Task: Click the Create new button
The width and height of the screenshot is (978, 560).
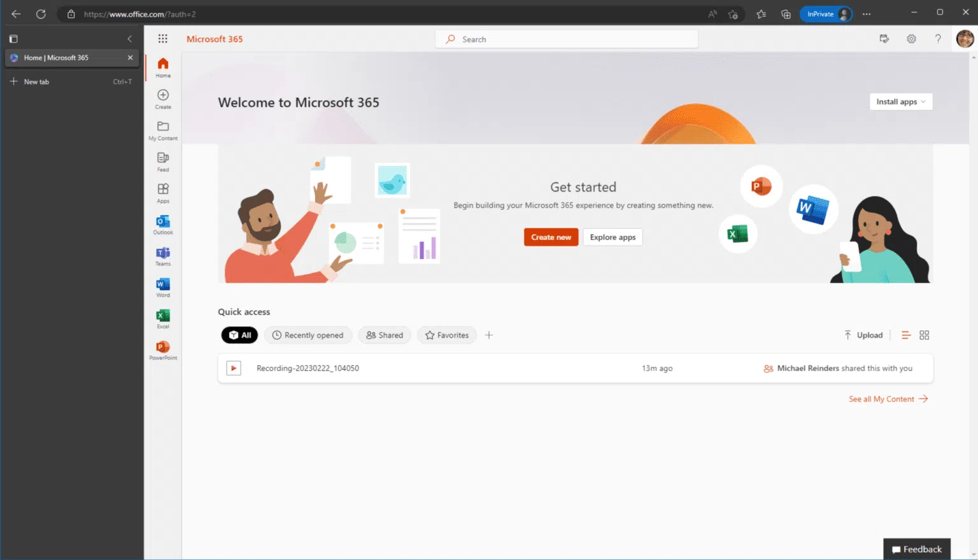Action: 551,237
